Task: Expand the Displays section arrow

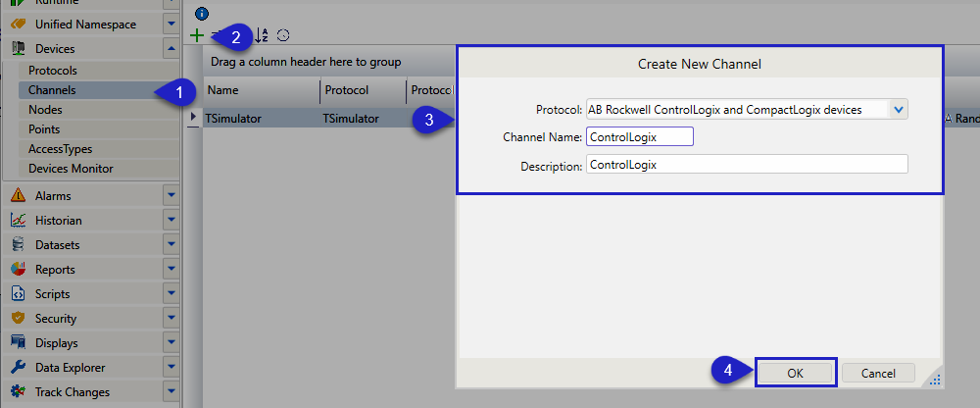Action: 171,343
